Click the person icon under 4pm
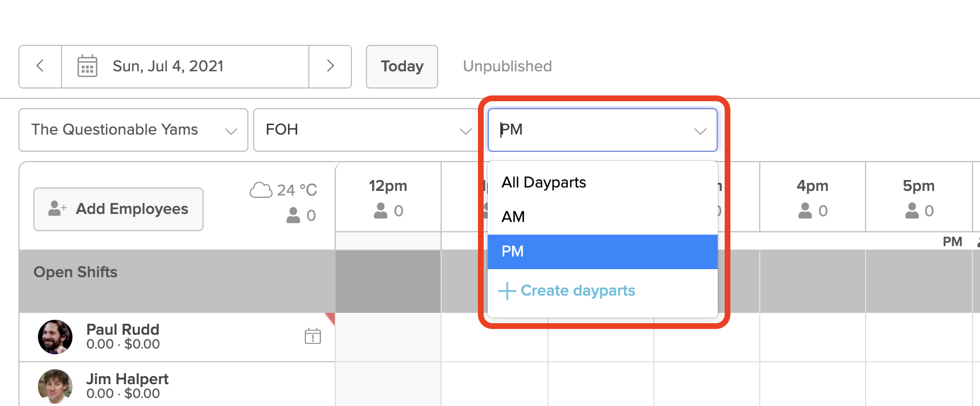Viewport: 980px width, 406px height. (x=805, y=210)
